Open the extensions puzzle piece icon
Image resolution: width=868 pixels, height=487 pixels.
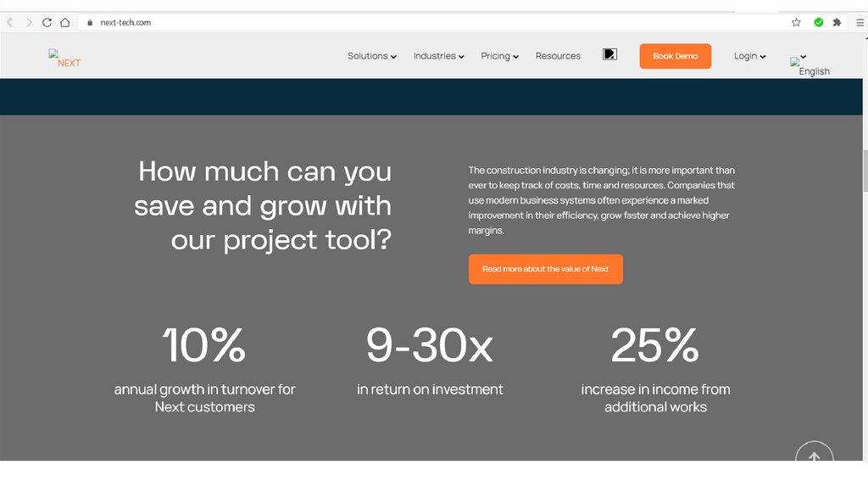coord(837,23)
